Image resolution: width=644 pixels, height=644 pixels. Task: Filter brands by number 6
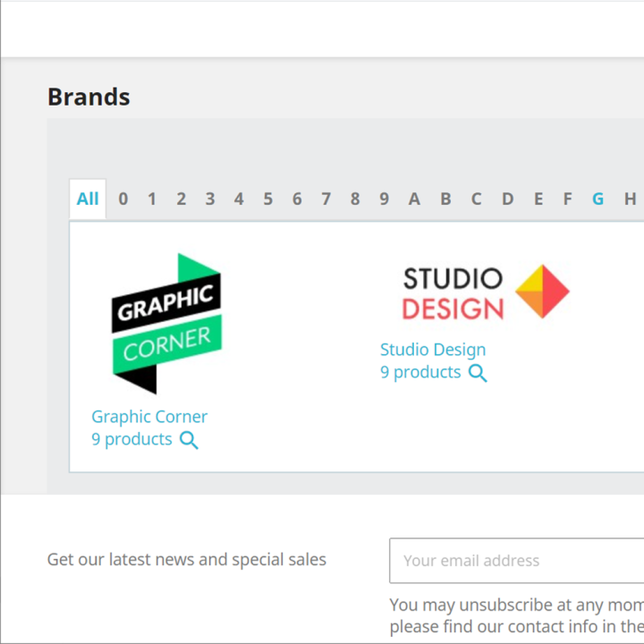297,199
